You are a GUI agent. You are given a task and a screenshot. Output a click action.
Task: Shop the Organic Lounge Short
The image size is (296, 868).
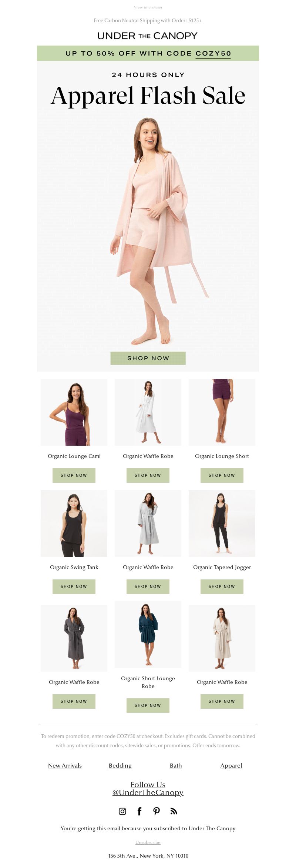222,475
